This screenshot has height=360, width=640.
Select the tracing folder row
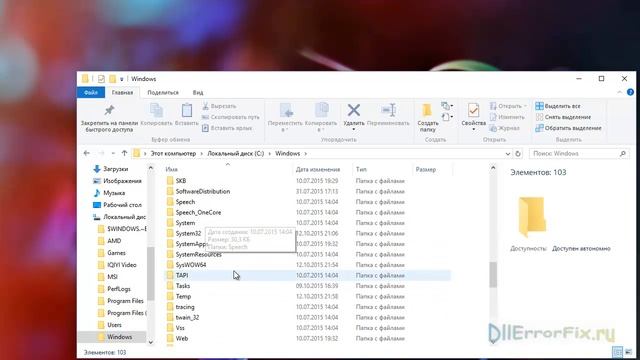[308, 307]
